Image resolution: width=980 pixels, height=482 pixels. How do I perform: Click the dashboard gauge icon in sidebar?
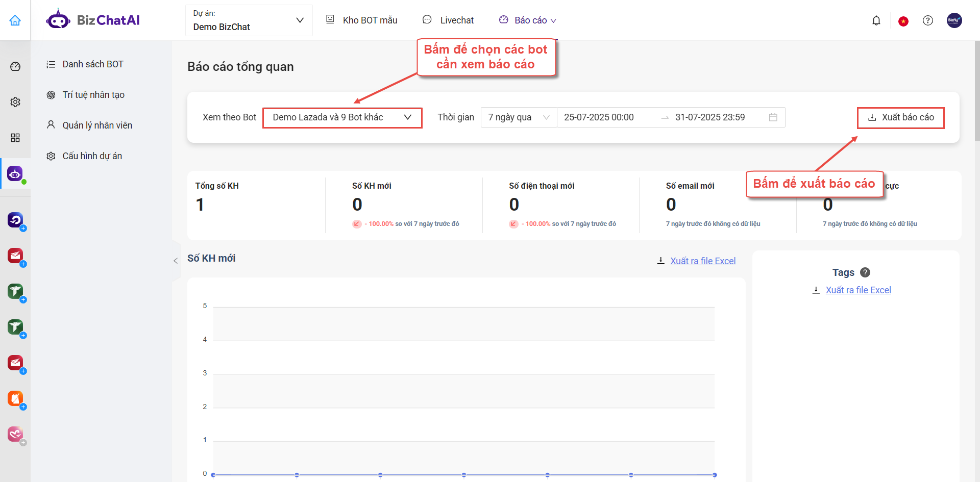coord(15,67)
